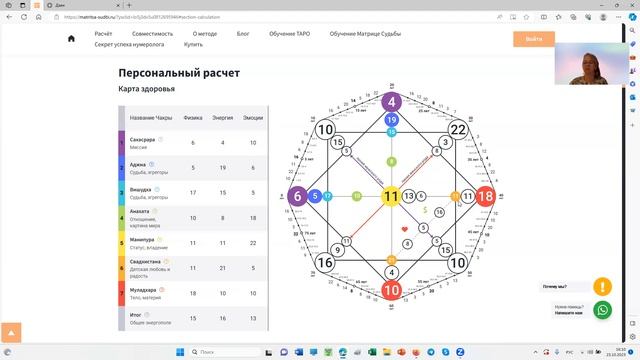640x360 pixels.
Task: Click the orange exclamation mark bubble
Action: 602,287
